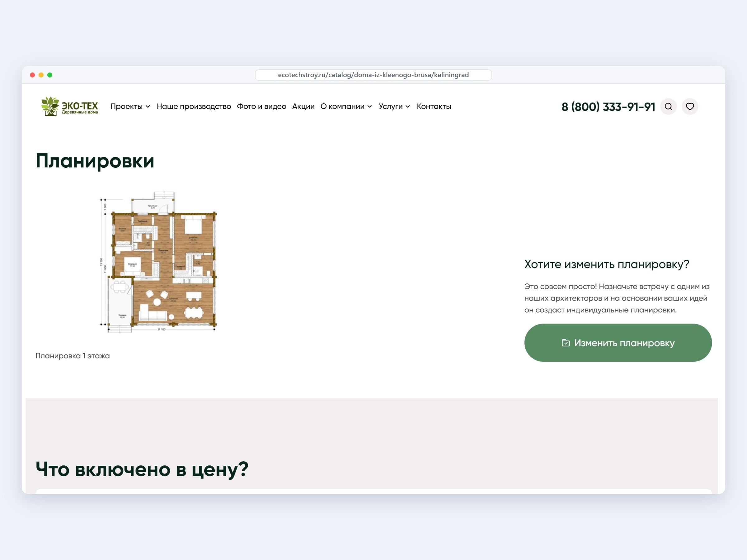Call phone number 8 (800) 333-91-91

click(x=608, y=107)
